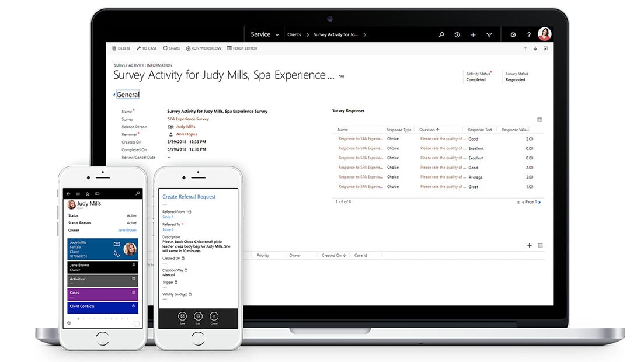Screen dimensions: 644x362
Task: Tap the Save button on the referral form
Action: [x=182, y=316]
